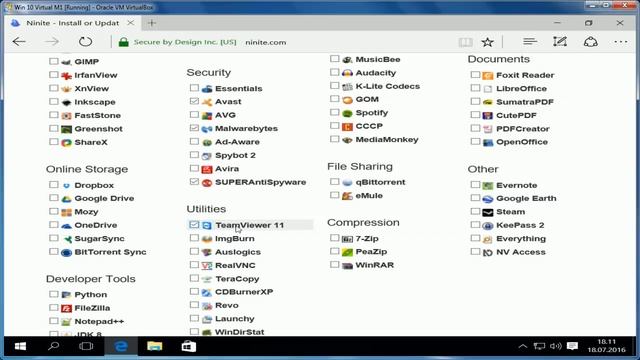Click the ShareX icon
The width and height of the screenshot is (640, 360).
click(66, 142)
